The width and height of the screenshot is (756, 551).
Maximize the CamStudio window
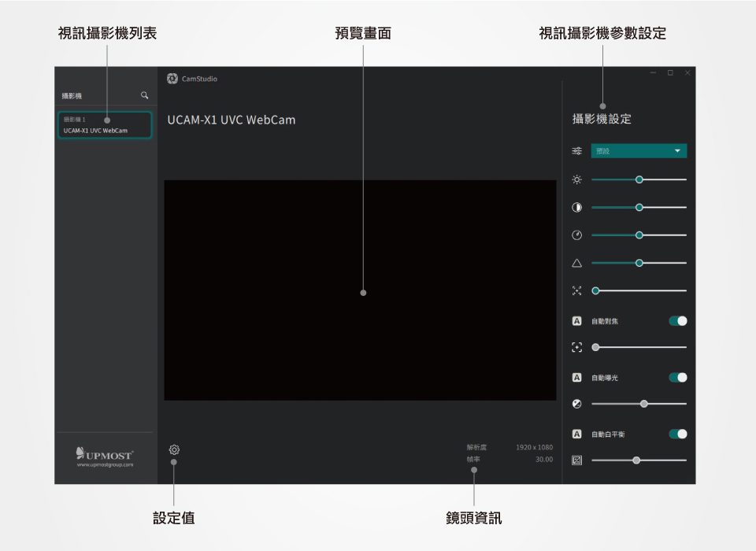pyautogui.click(x=670, y=72)
